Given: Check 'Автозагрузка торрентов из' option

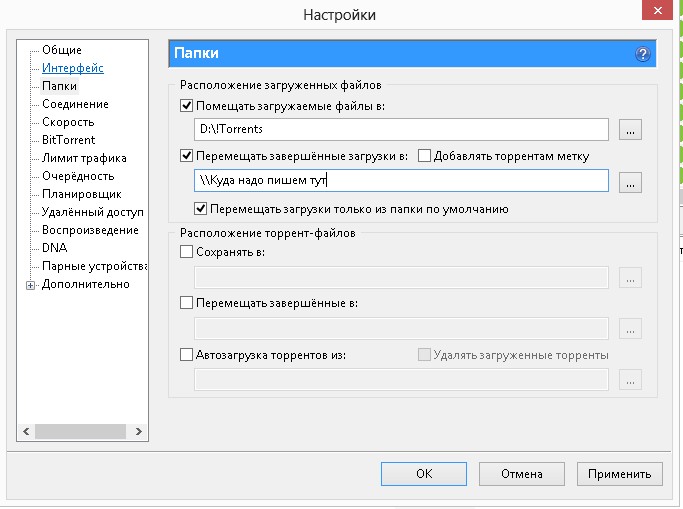Looking at the screenshot, I should [x=186, y=355].
